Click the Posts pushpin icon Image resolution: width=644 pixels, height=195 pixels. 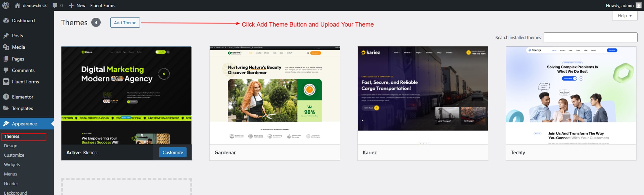coord(6,36)
